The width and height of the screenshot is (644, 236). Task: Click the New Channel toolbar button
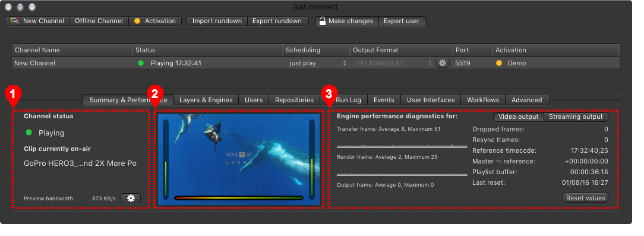(x=38, y=21)
